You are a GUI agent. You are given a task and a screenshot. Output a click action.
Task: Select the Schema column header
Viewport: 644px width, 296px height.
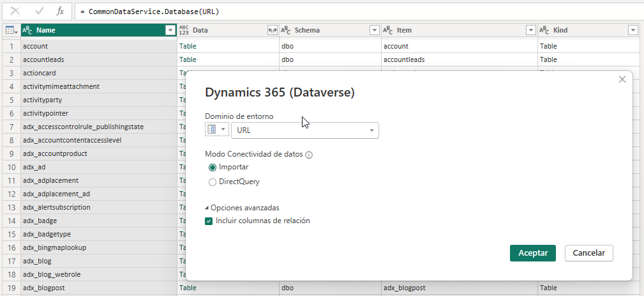(x=330, y=30)
